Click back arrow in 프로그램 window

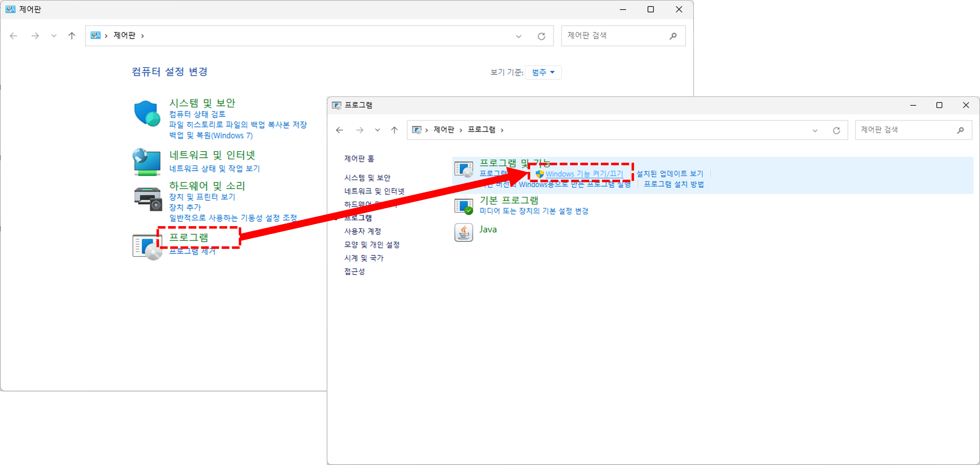pos(339,130)
